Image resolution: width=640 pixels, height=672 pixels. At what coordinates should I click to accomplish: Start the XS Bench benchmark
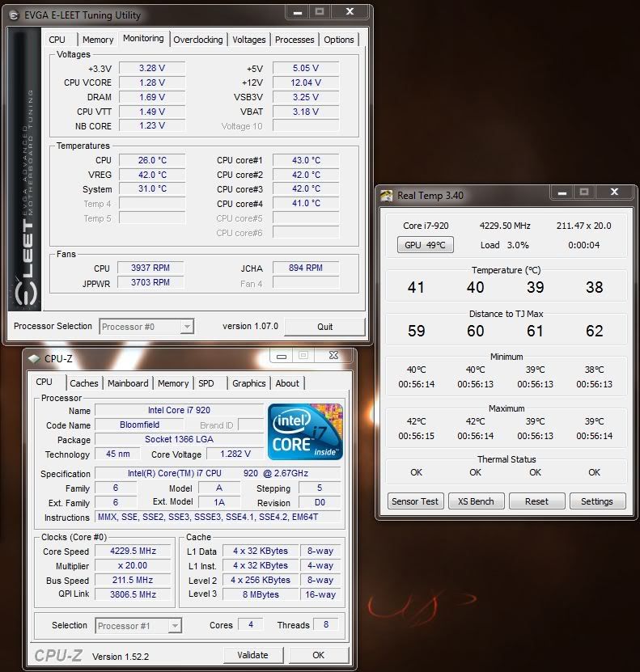(x=476, y=501)
